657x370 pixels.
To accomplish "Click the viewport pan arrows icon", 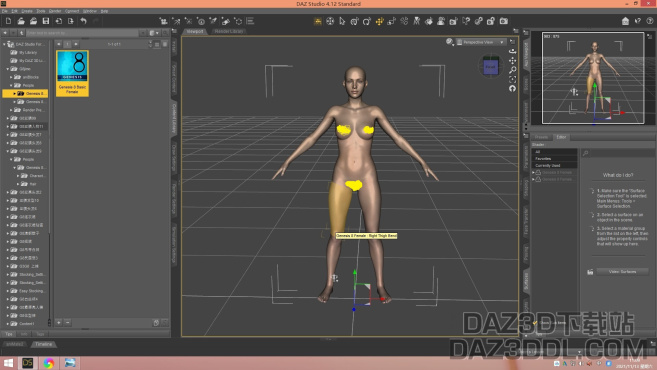I will [512, 61].
